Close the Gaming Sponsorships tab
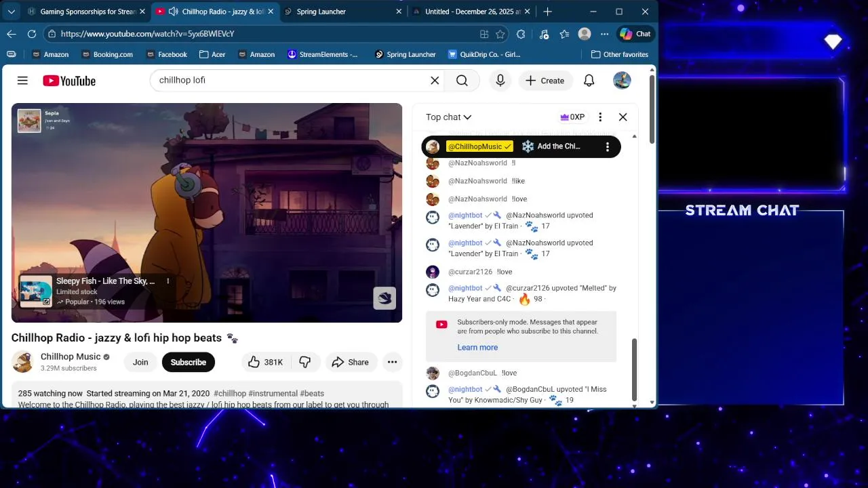The image size is (868, 488). click(142, 12)
